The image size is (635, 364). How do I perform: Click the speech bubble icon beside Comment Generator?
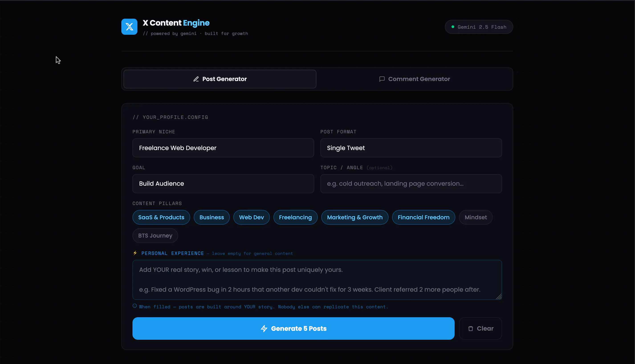click(382, 79)
